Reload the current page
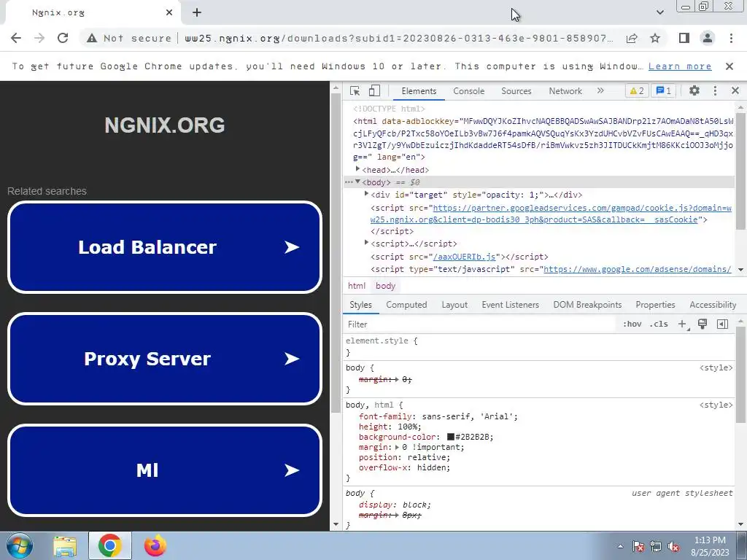 click(x=63, y=38)
